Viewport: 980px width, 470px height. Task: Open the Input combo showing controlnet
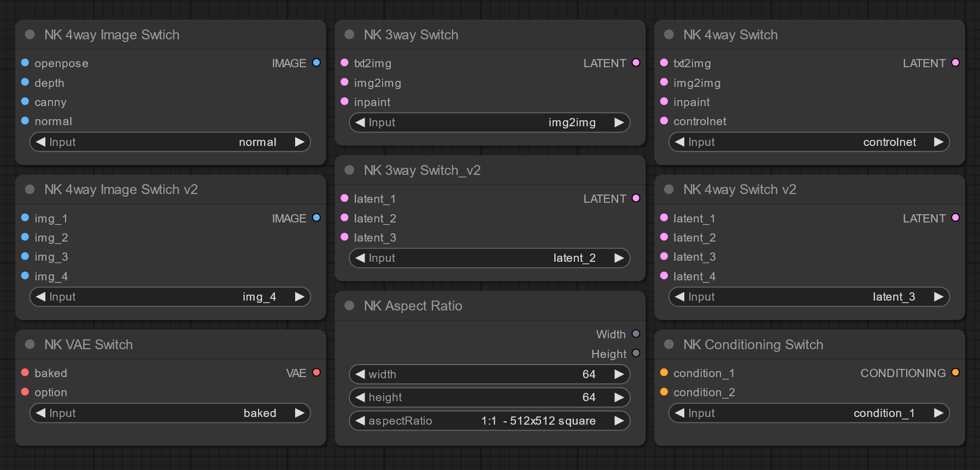809,142
